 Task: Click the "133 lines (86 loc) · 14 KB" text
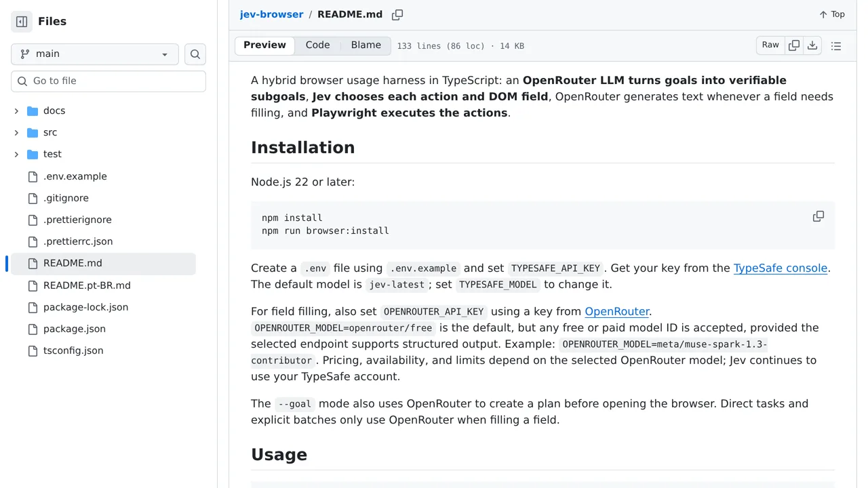click(x=460, y=46)
